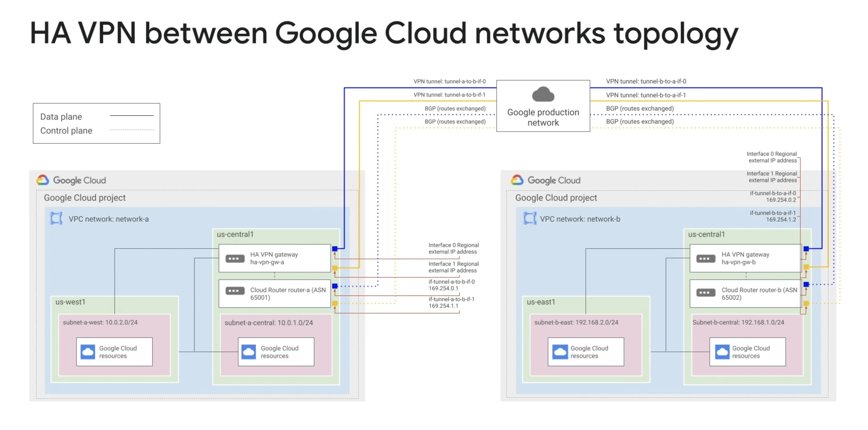The height and width of the screenshot is (430, 868).
Task: Click the cloud icon in Google production network box
Action: pyautogui.click(x=543, y=94)
